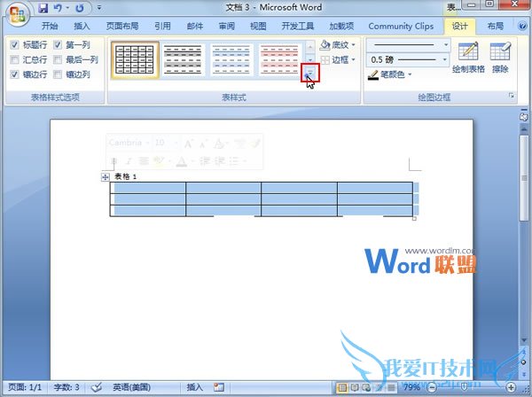Image resolution: width=532 pixels, height=397 pixels.
Task: Save the document via quick access toolbar
Action: point(43,8)
